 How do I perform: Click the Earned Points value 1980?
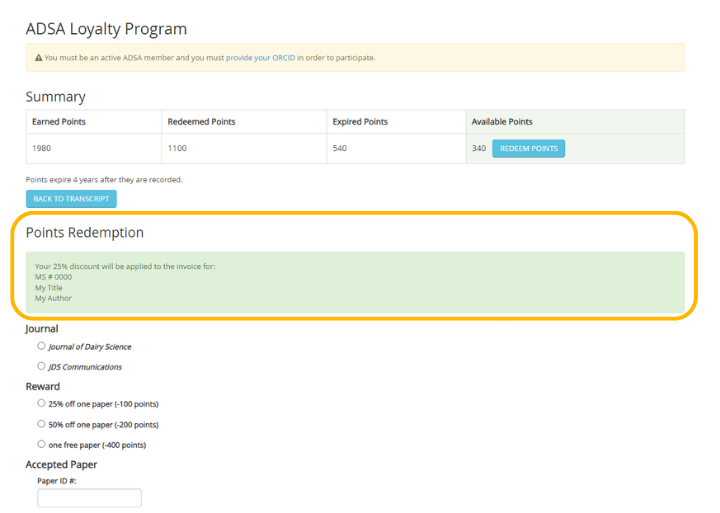41,148
